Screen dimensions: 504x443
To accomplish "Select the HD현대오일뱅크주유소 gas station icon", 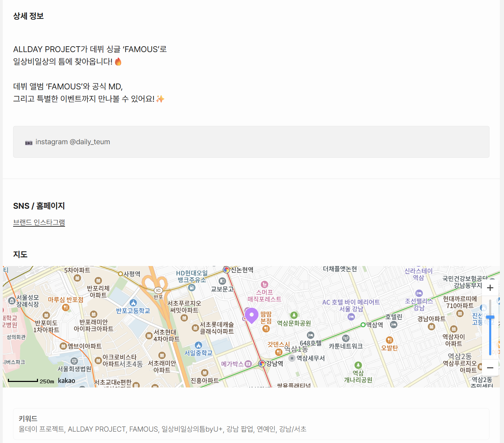I will (192, 287).
